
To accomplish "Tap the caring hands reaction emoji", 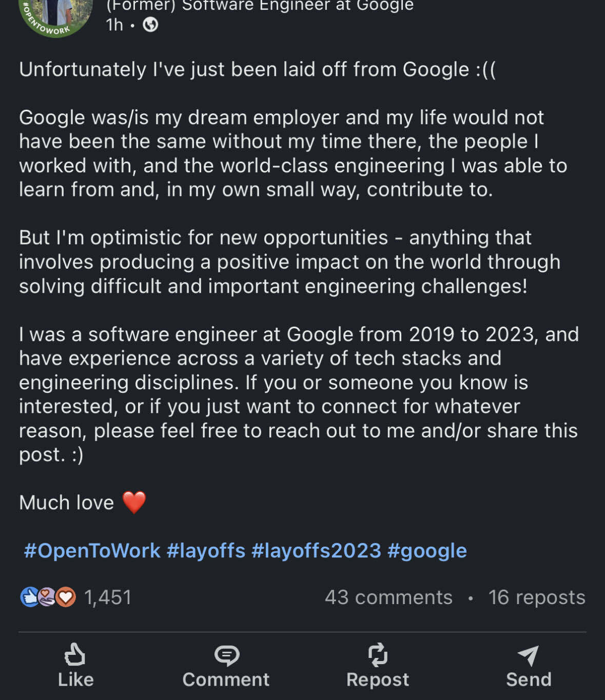I will [47, 596].
